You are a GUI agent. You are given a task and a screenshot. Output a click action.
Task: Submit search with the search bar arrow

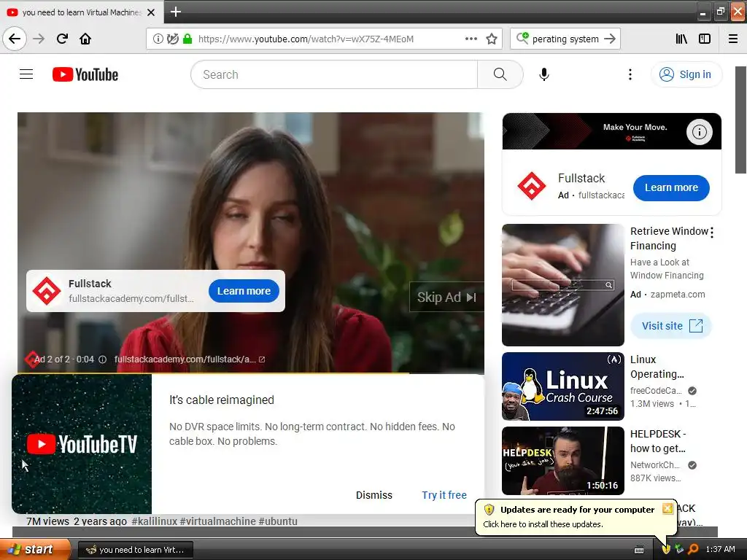click(x=610, y=39)
